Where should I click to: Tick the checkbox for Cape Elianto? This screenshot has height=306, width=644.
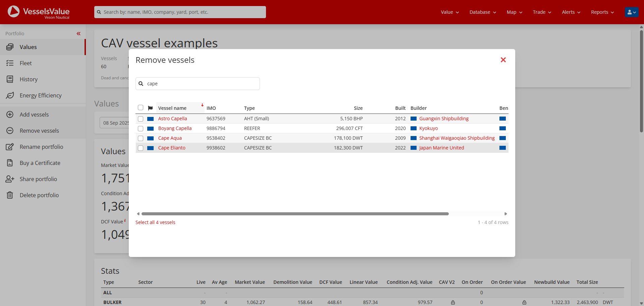point(141,148)
